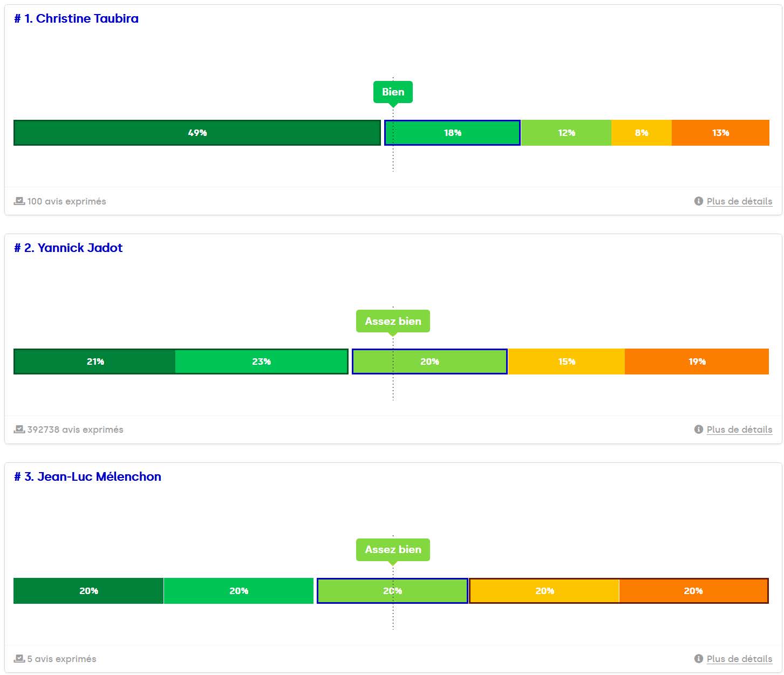Viewport: 784px width, 675px height.
Task: Click Assez bien median label for Jadot
Action: [393, 321]
